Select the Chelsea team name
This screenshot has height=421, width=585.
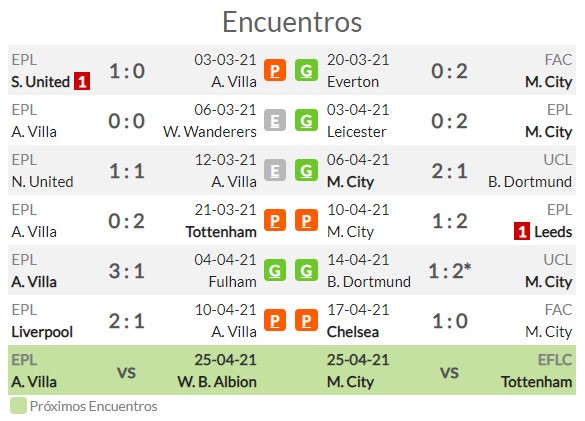353,332
